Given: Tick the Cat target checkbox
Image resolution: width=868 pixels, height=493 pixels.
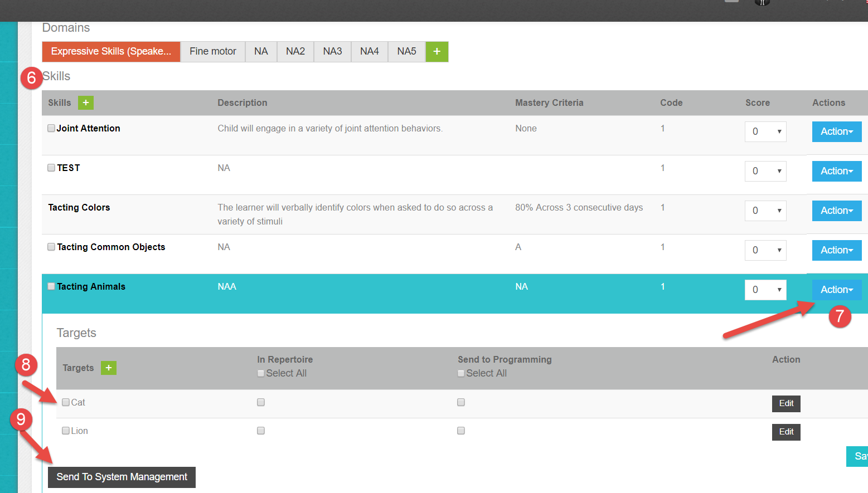Looking at the screenshot, I should coord(66,402).
